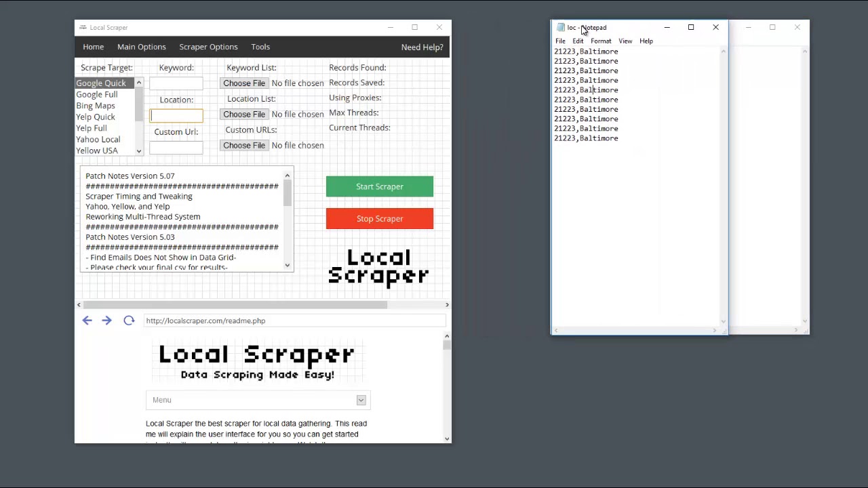The image size is (868, 488).
Task: Open Notepad Format menu
Action: coord(601,41)
